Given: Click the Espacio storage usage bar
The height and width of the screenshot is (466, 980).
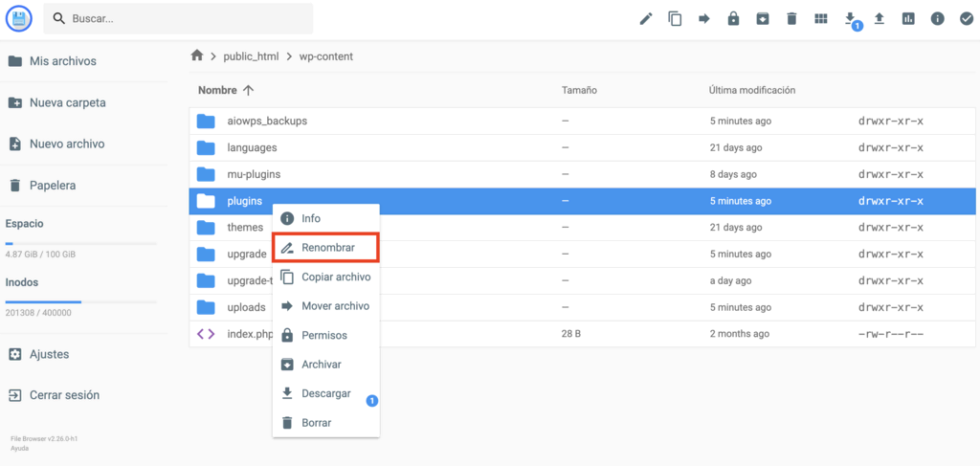Looking at the screenshot, I should (80, 244).
